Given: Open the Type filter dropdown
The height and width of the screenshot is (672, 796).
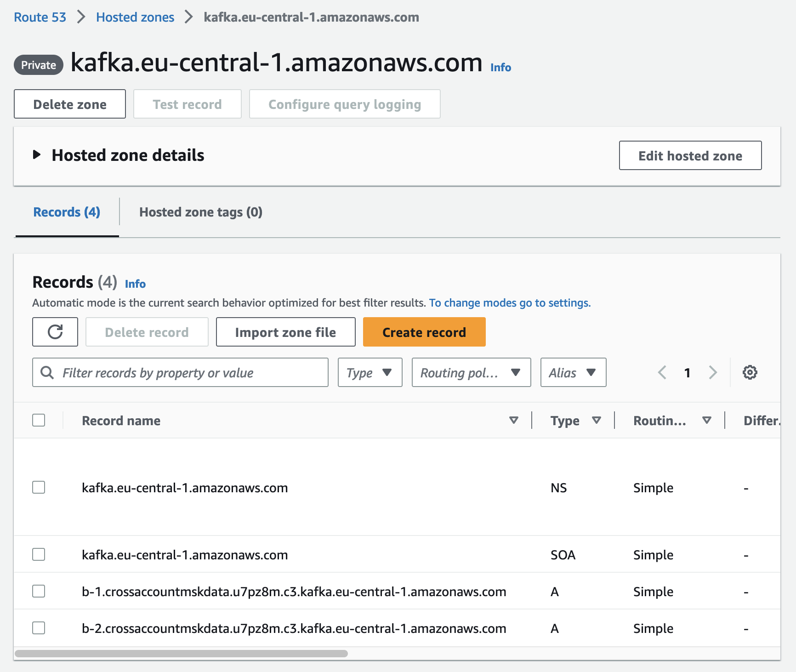Looking at the screenshot, I should click(x=370, y=372).
